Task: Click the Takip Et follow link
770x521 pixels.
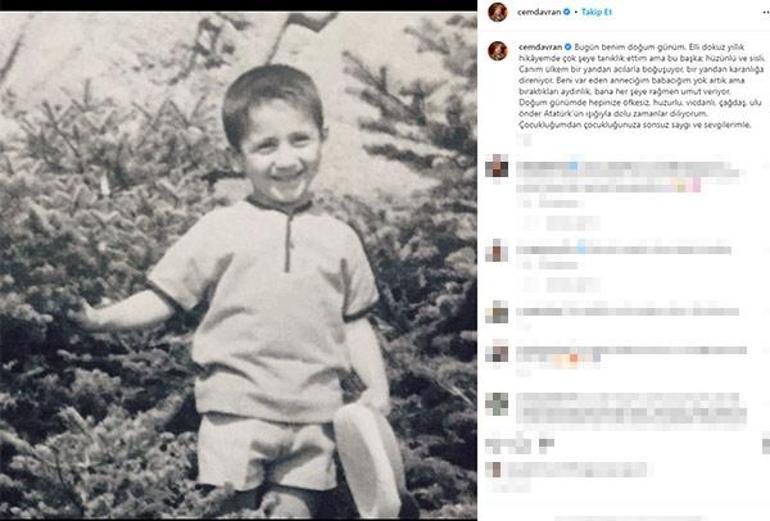Action: click(x=597, y=12)
